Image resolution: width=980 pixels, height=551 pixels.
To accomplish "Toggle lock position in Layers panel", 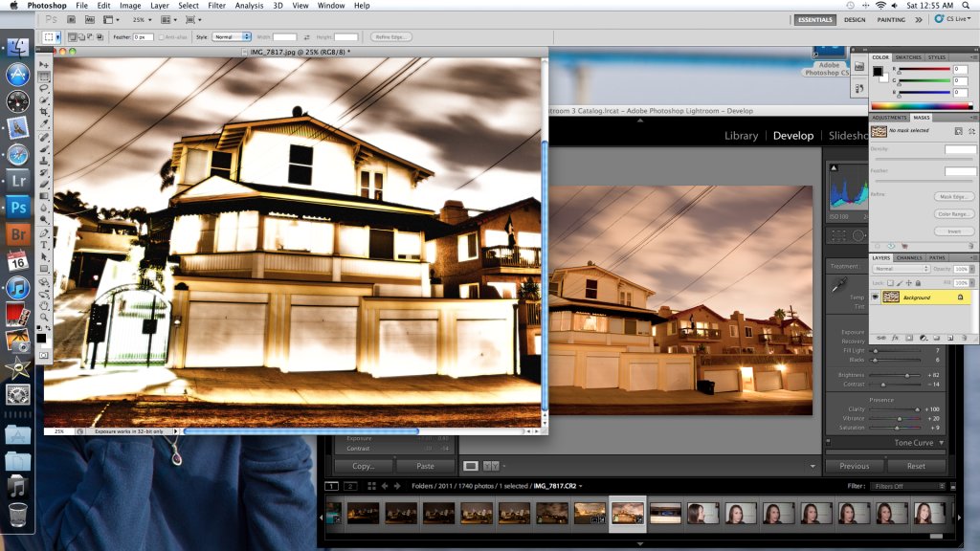I will 909,283.
